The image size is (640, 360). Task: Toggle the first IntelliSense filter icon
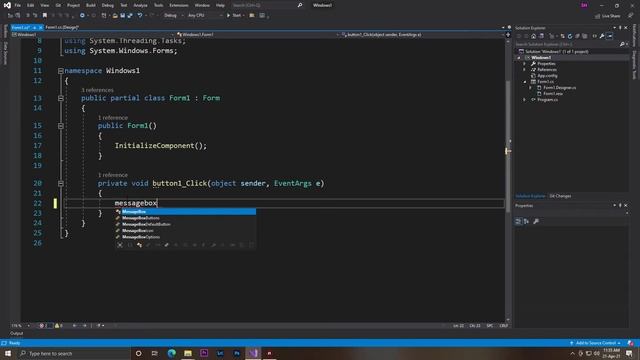(x=120, y=245)
